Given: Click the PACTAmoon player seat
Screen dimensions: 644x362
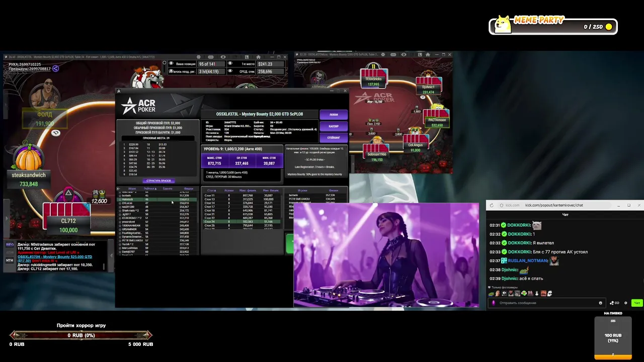Looking at the screenshot, I should 437,120.
